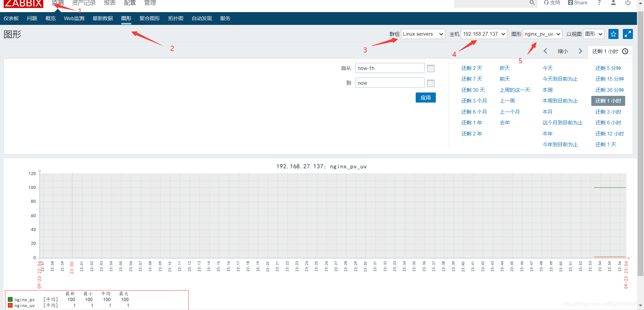The width and height of the screenshot is (644, 310).
Task: Open the Inventory (资产记录) top menu
Action: coord(84,3)
